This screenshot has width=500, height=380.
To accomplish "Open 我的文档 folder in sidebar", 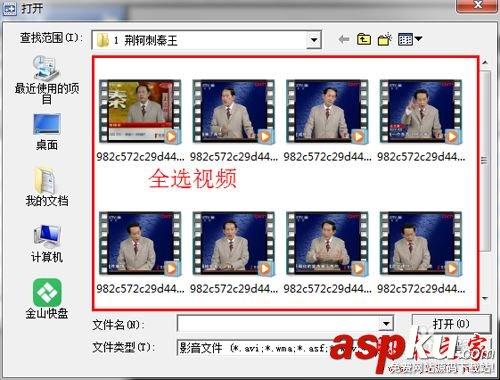I will click(x=47, y=187).
